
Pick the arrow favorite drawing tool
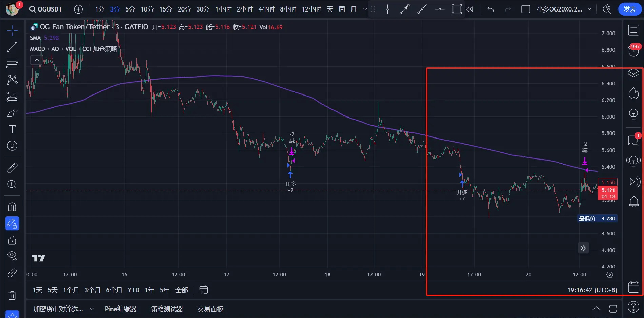pyautogui.click(x=404, y=9)
